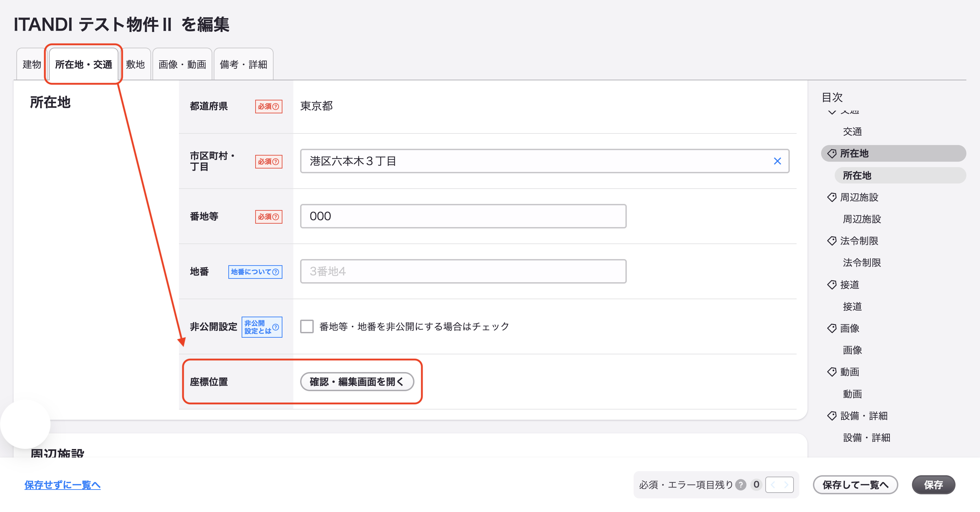980x512 pixels.
Task: Clear the 港区六本木３丁目 field with the X icon
Action: (777, 161)
